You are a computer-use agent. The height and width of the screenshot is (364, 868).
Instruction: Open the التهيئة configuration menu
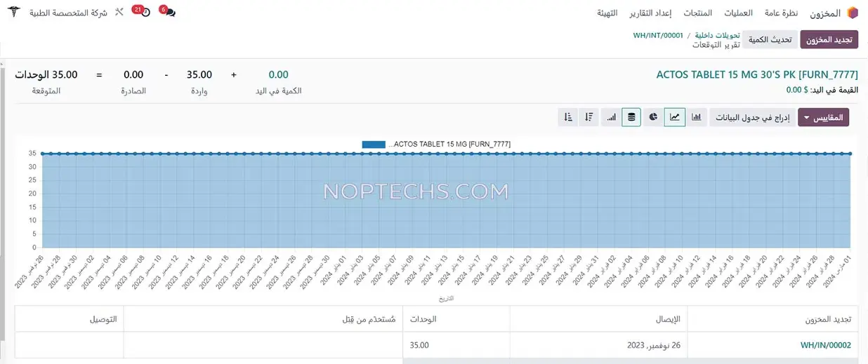tap(607, 13)
